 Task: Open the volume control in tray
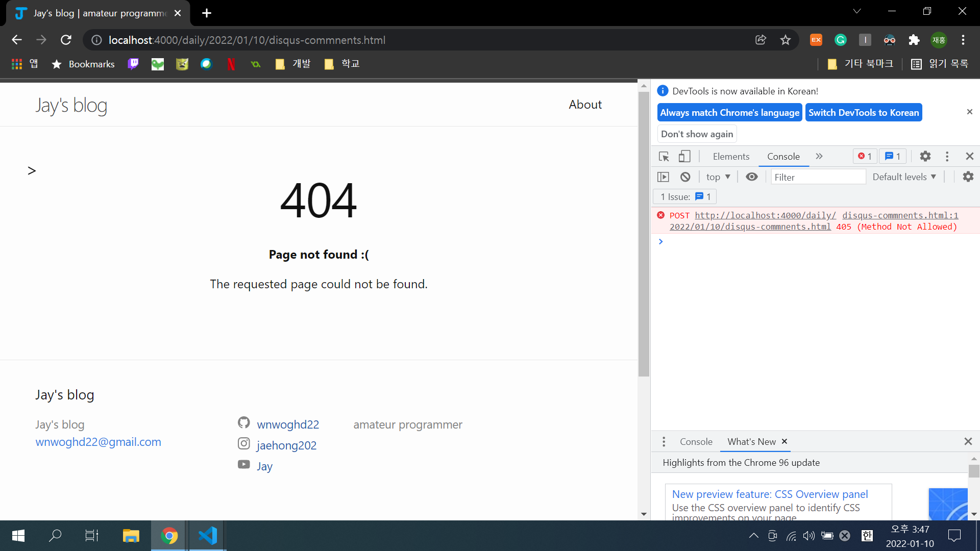pyautogui.click(x=808, y=535)
